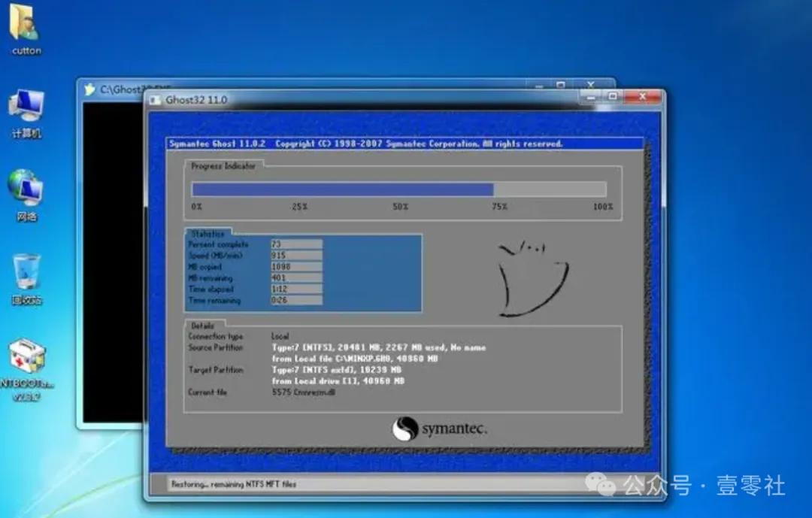Open the 网络 desktop icon
Viewport: 812px width, 518px height.
(26, 195)
